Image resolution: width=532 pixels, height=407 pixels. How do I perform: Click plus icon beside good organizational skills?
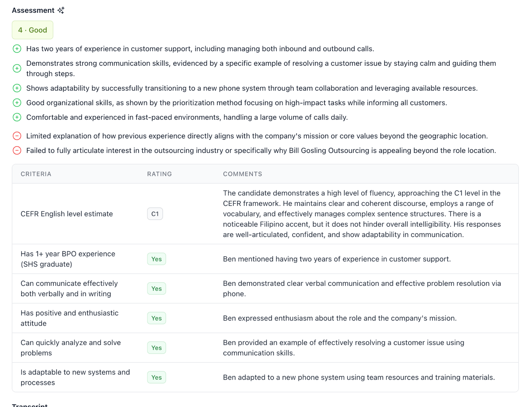[17, 103]
